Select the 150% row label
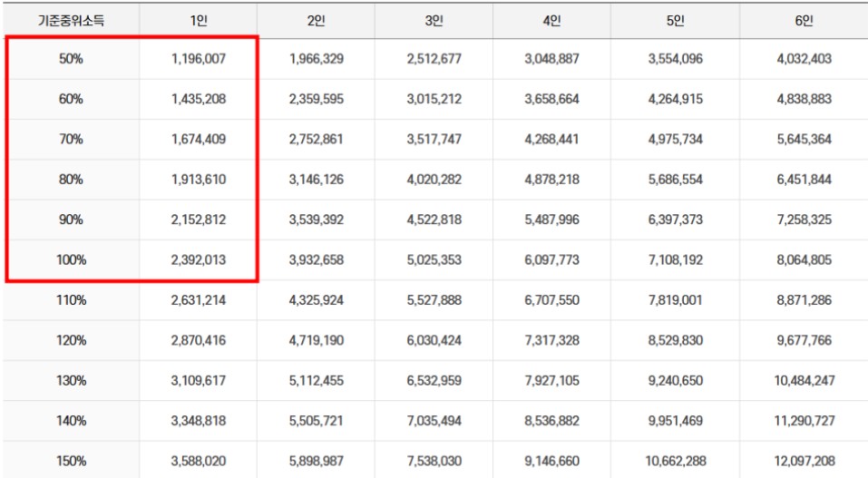 coord(71,461)
